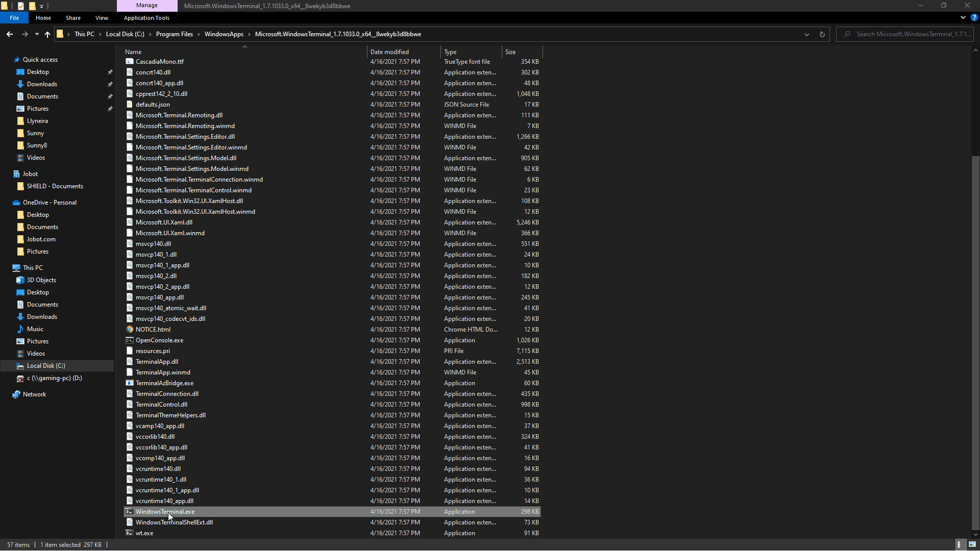980x551 pixels.
Task: Switch to large icons view in status bar
Action: coord(972,544)
